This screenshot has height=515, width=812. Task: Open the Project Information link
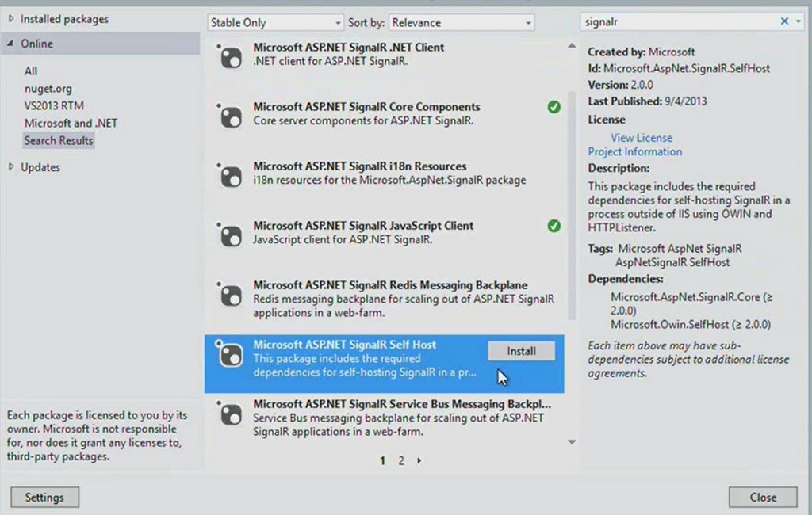pos(634,151)
